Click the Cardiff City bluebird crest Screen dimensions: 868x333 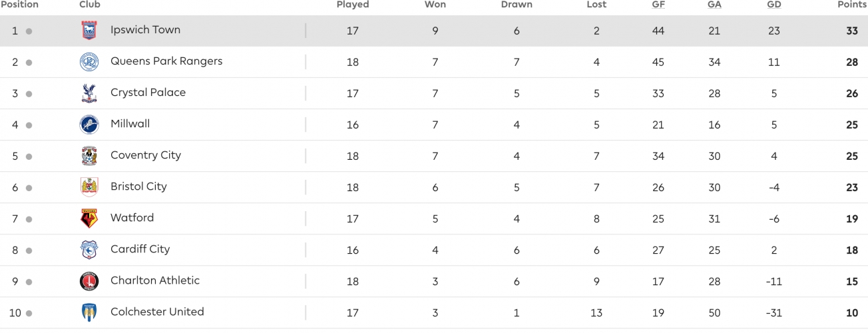[x=89, y=250]
